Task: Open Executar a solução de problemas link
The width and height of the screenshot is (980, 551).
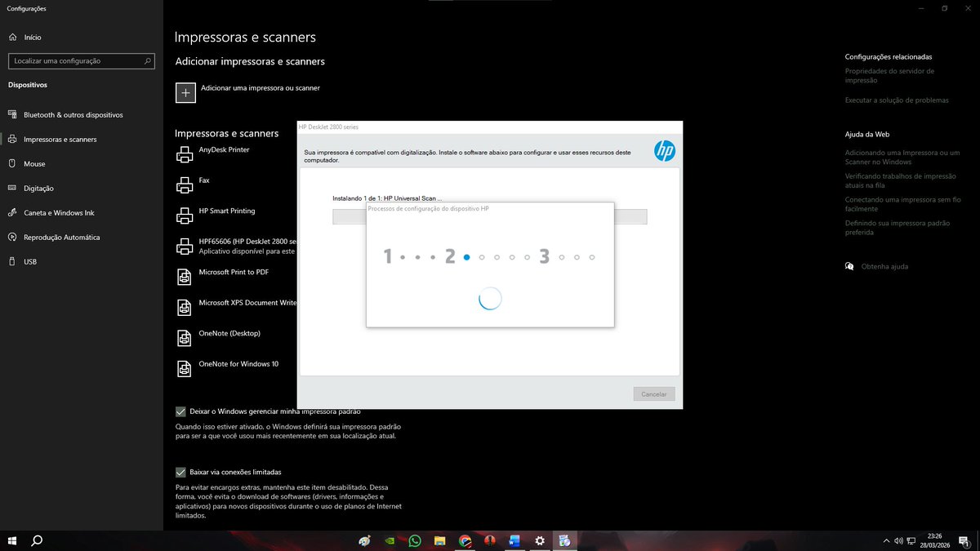Action: tap(897, 100)
